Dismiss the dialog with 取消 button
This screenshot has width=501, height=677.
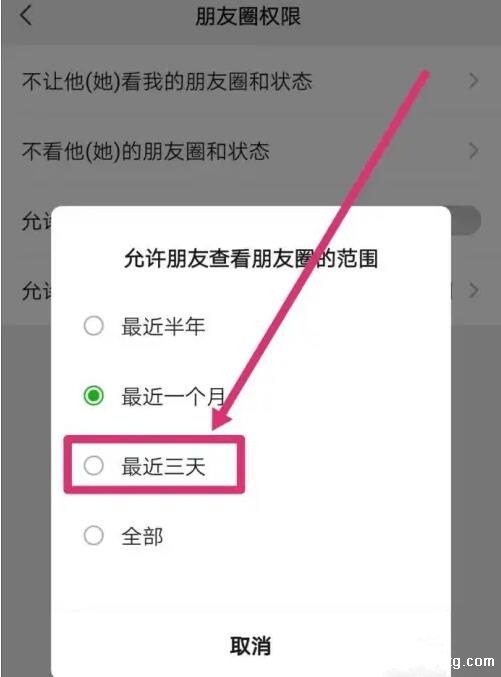(x=250, y=646)
